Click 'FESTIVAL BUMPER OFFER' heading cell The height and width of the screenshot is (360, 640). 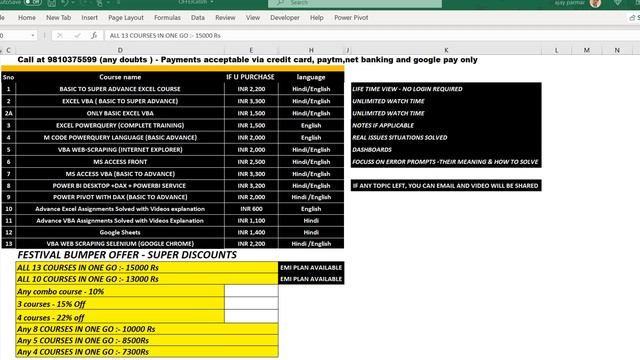point(127,255)
